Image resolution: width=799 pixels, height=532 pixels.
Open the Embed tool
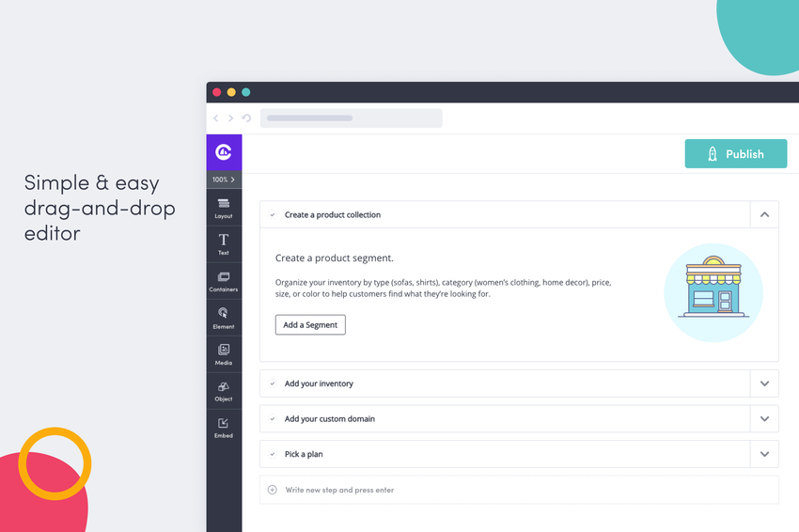coord(224,428)
